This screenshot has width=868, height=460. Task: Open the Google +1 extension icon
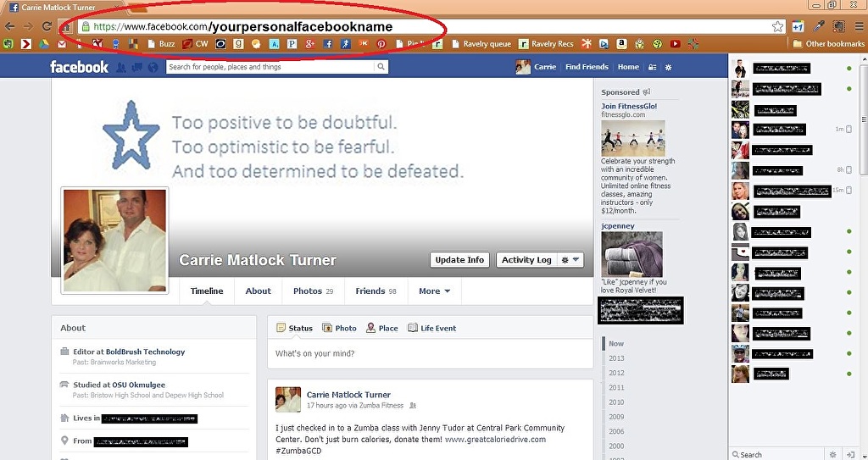click(798, 26)
